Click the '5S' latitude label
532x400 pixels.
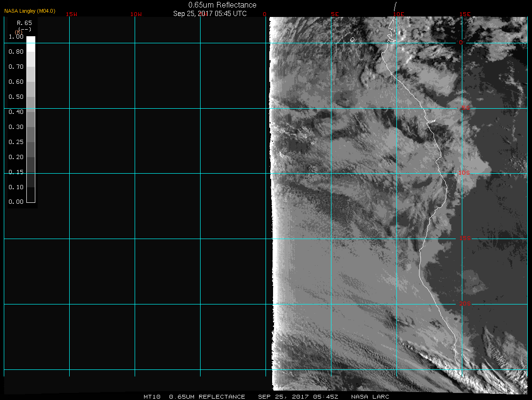pos(466,108)
